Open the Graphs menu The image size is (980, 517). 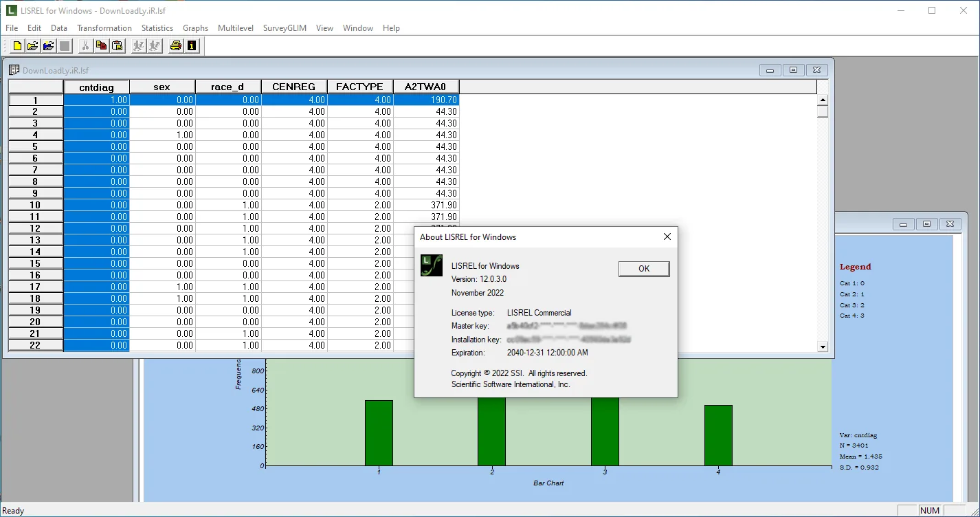[196, 28]
